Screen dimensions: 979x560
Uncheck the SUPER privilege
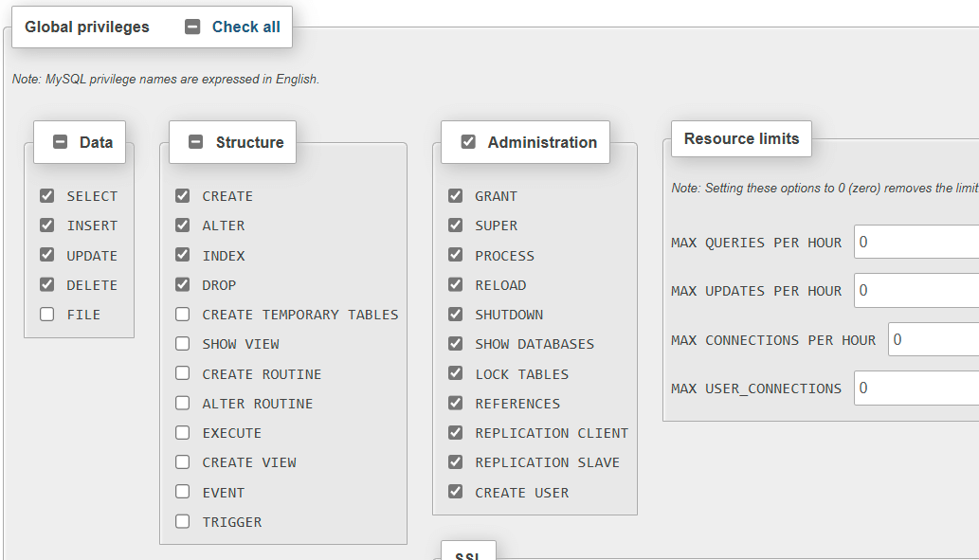(456, 226)
